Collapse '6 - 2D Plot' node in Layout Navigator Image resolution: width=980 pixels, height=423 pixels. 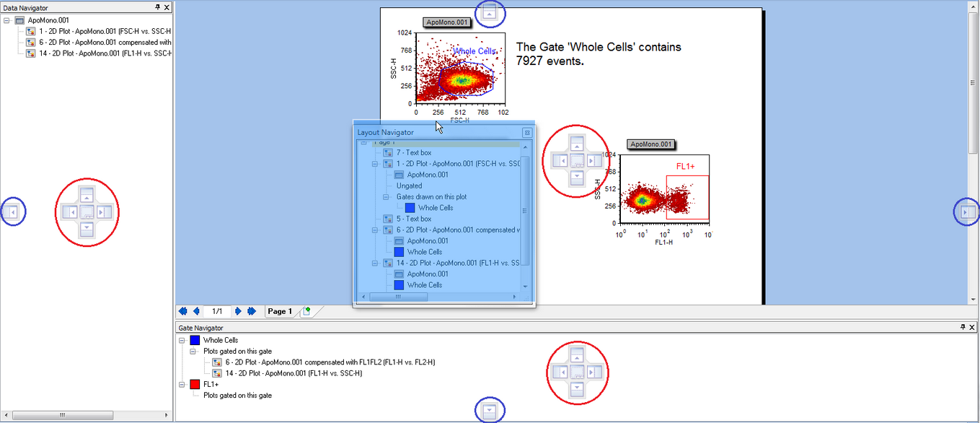tap(375, 230)
